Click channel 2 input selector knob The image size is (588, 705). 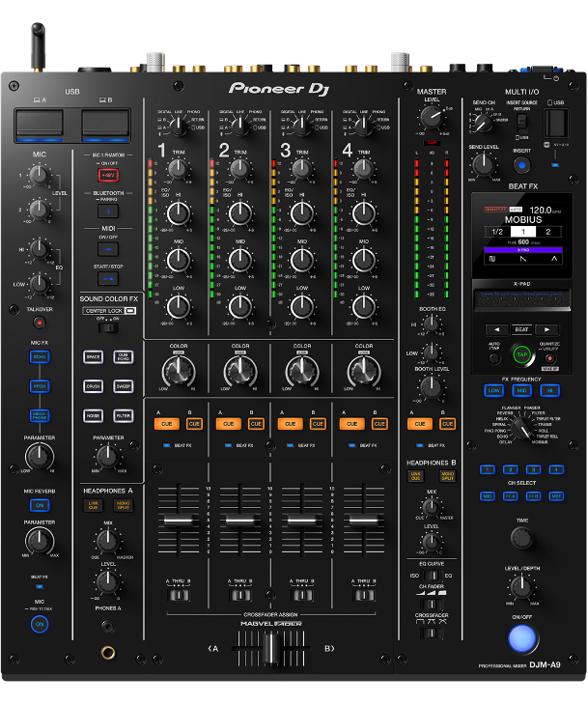click(x=240, y=126)
